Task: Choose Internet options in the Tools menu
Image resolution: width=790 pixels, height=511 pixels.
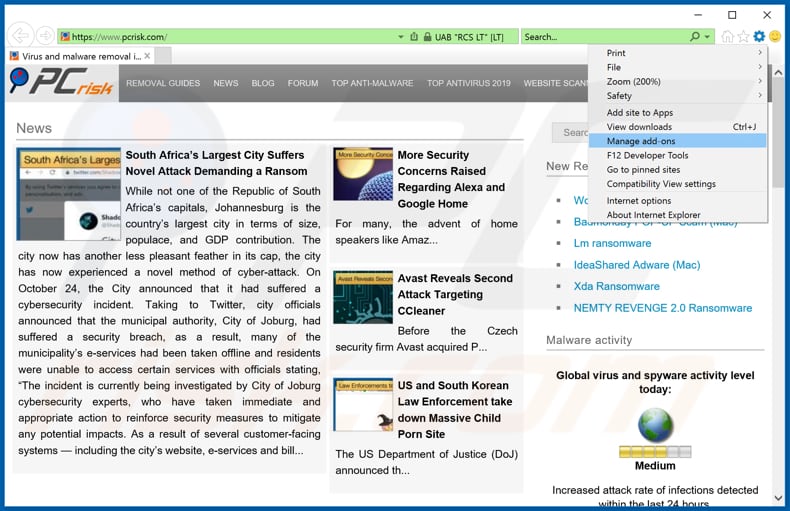Action: [638, 201]
